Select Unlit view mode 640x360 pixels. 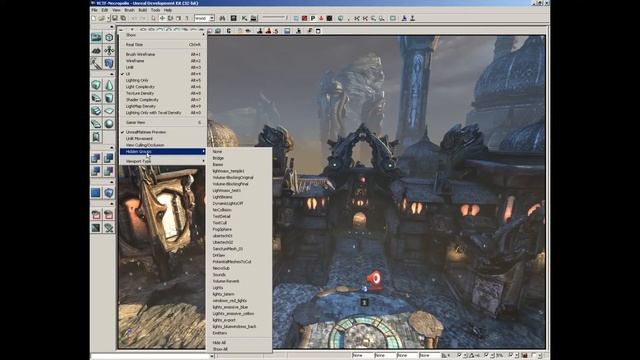click(163, 67)
